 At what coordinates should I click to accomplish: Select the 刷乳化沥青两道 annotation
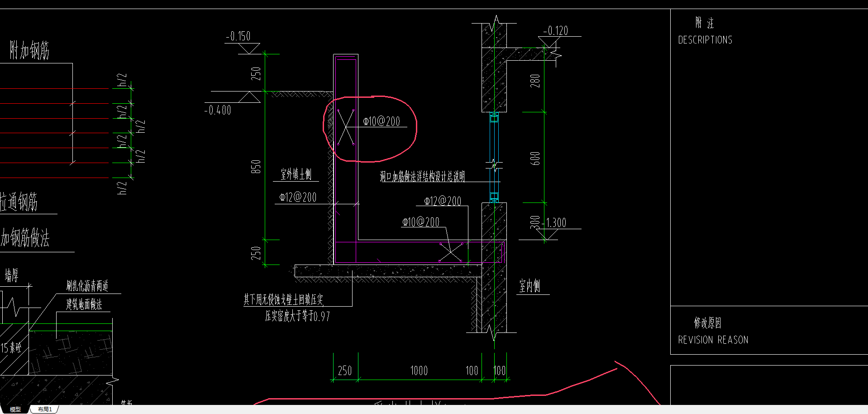tap(87, 286)
